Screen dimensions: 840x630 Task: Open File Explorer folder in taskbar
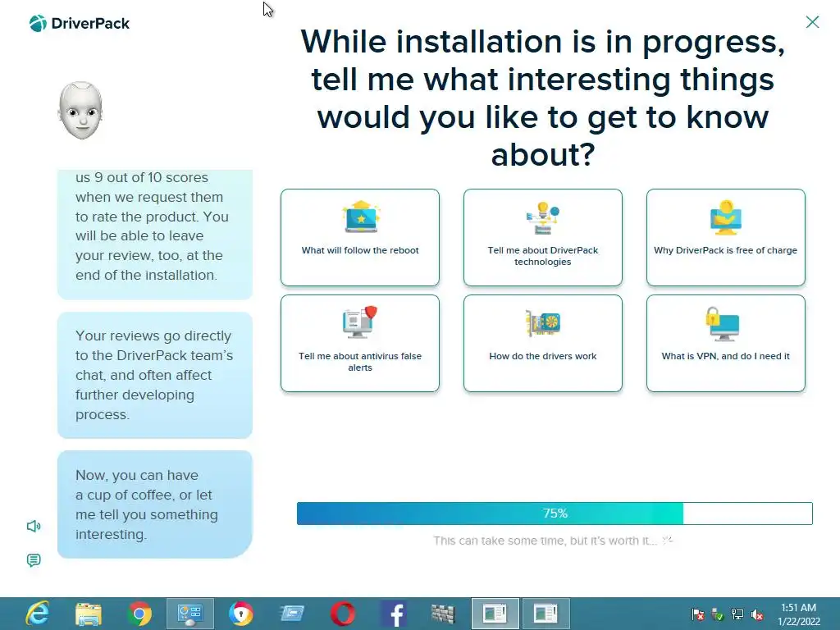(89, 614)
